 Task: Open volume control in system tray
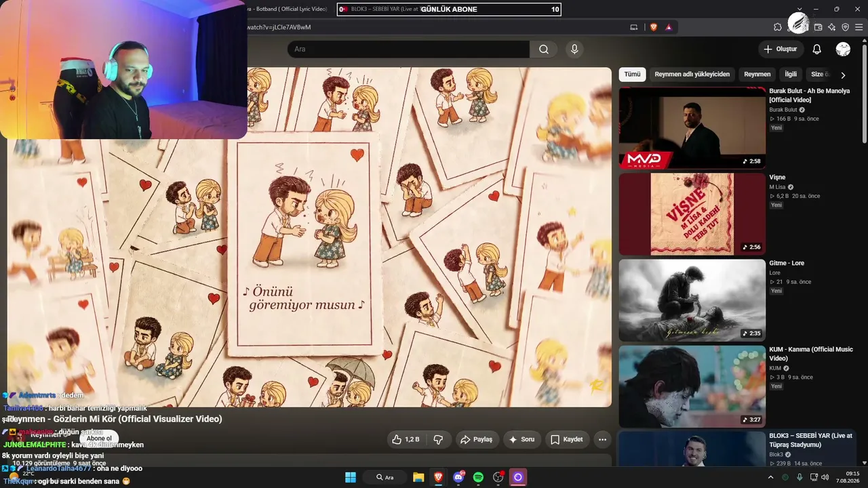click(x=825, y=477)
